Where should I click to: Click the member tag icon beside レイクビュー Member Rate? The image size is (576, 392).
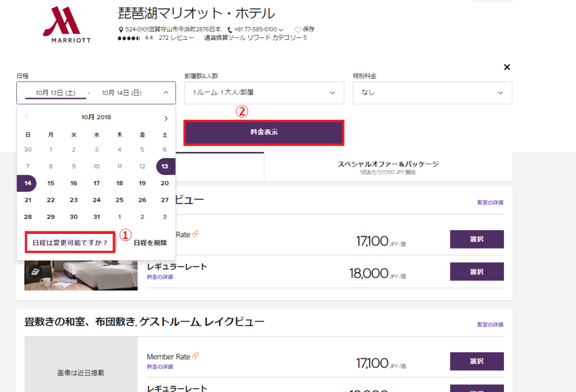coord(195,355)
